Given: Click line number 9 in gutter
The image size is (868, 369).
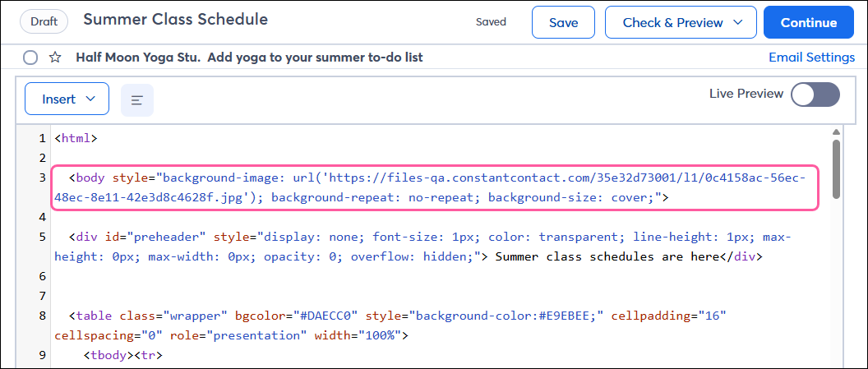Looking at the screenshot, I should click(42, 354).
